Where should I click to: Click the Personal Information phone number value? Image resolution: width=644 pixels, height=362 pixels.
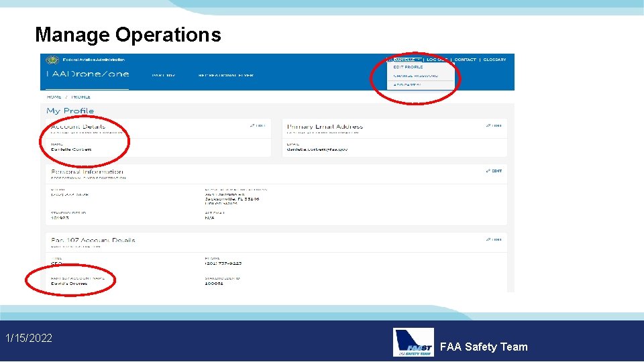pos(69,195)
